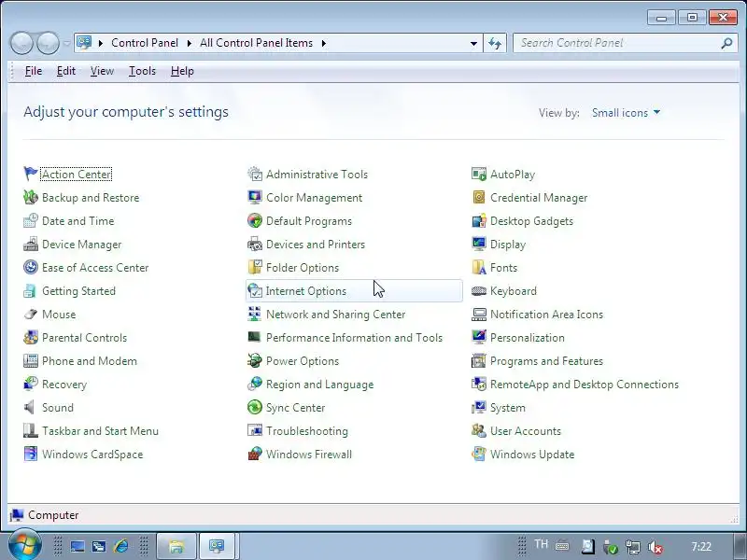Open the User Accounts link

point(526,431)
